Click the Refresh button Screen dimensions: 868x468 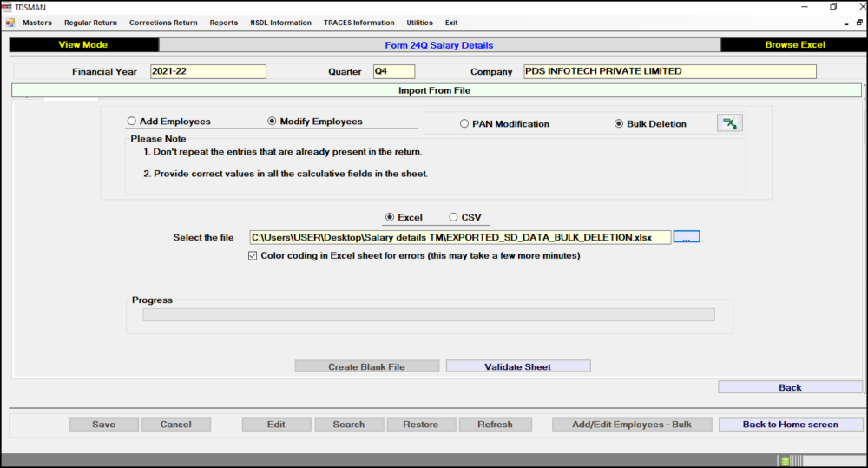496,425
